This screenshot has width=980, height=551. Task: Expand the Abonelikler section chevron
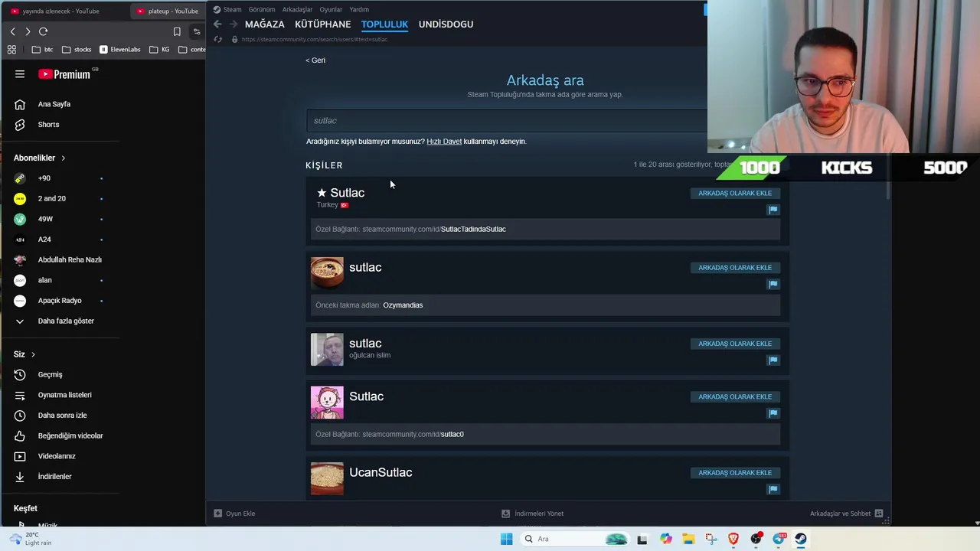[x=63, y=158]
